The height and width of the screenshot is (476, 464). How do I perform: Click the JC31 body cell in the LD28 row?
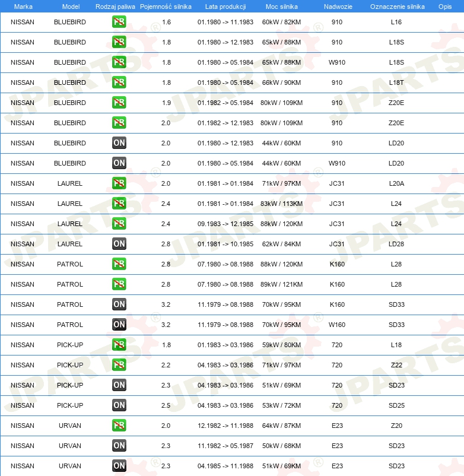[x=337, y=244]
